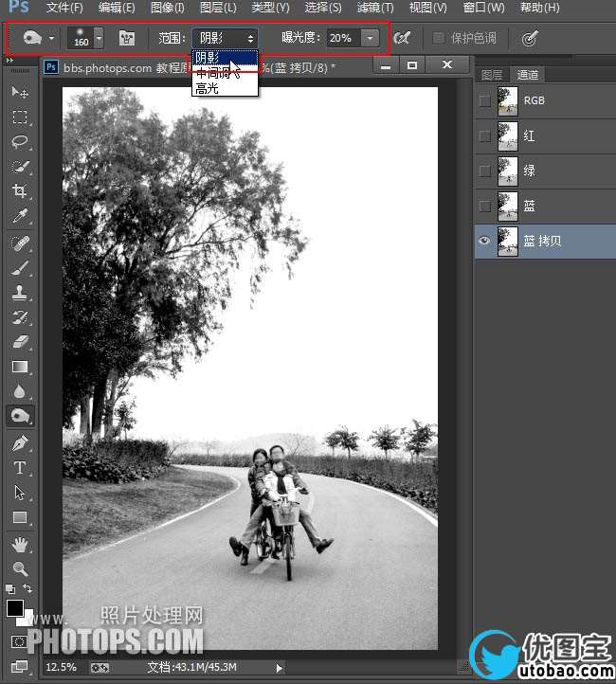The width and height of the screenshot is (616, 684).
Task: Select the Gradient tool
Action: [20, 367]
